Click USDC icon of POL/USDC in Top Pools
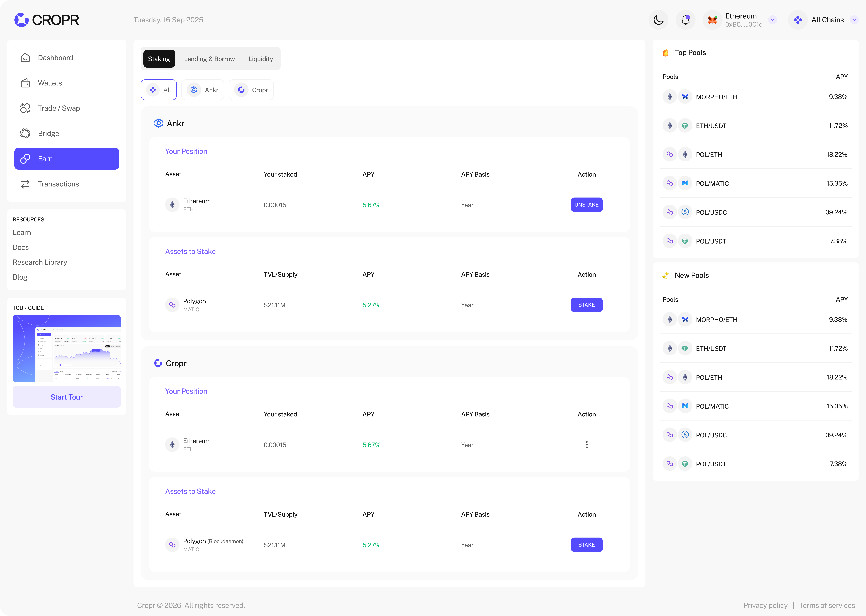 [x=685, y=212]
